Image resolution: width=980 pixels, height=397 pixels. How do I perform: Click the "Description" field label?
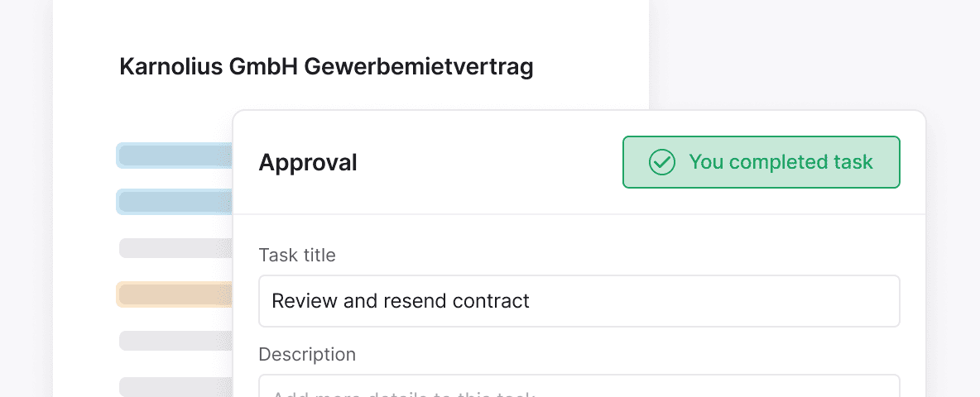[307, 354]
